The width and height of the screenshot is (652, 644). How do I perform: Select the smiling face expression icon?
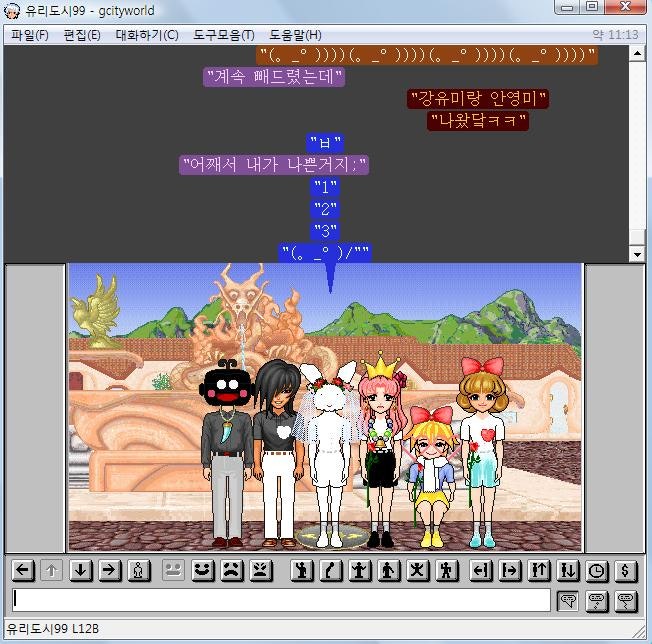pyautogui.click(x=203, y=571)
